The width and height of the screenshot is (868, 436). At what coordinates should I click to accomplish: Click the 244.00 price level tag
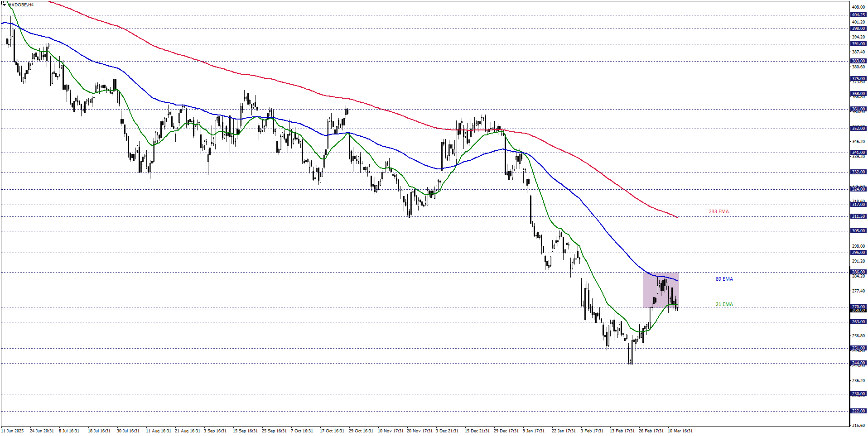[x=858, y=363]
